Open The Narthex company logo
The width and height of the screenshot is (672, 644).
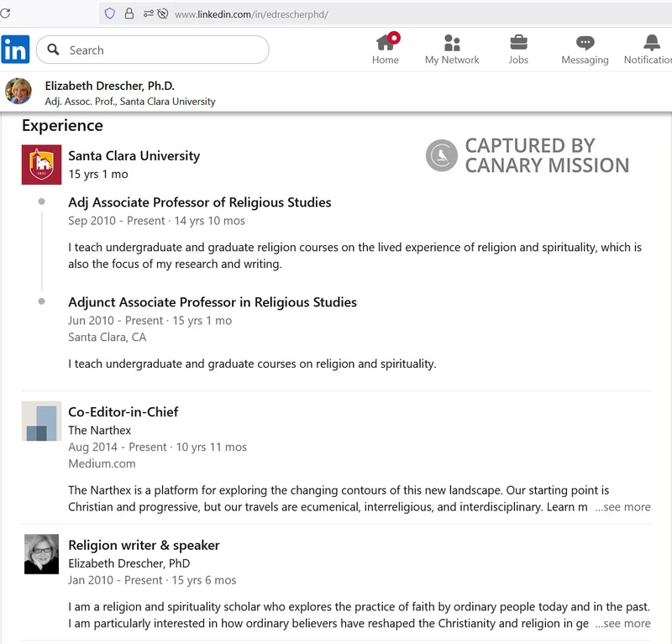(41, 421)
